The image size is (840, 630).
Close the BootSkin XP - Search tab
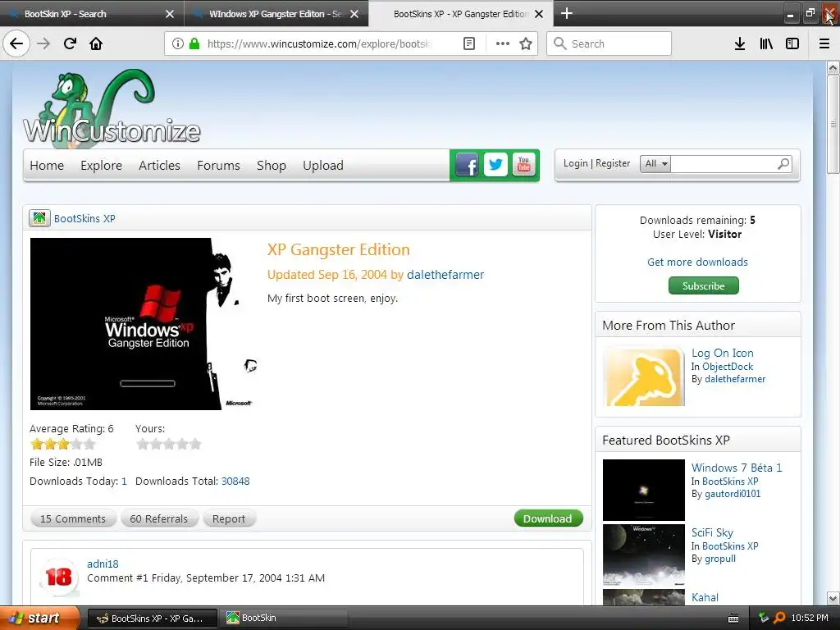point(169,14)
